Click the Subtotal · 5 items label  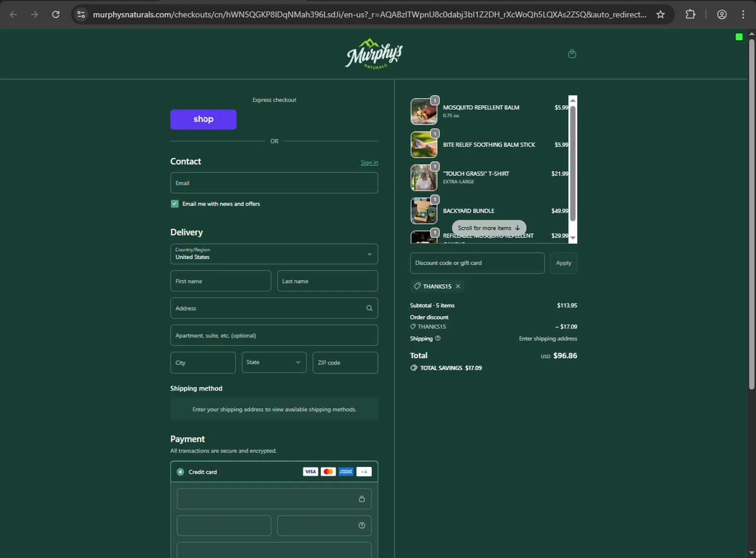[432, 305]
